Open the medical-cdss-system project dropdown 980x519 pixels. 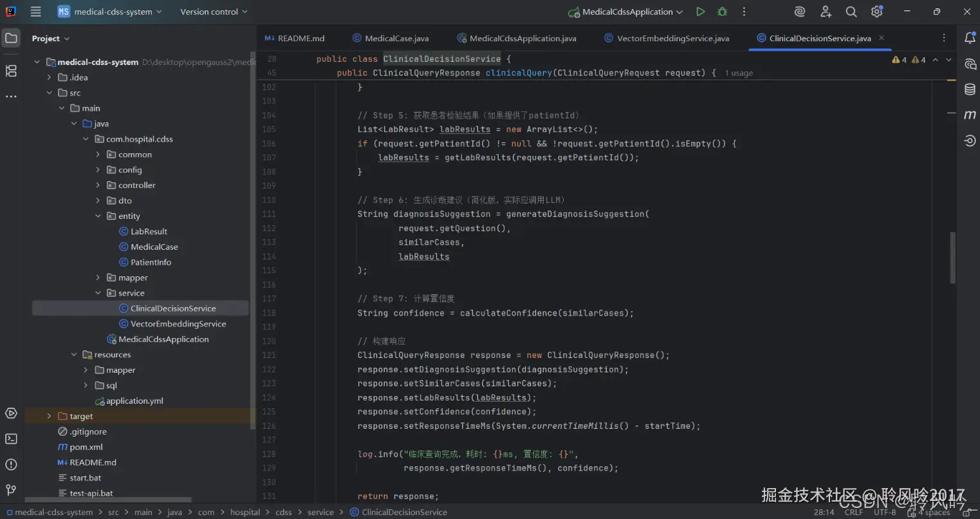[109, 12]
